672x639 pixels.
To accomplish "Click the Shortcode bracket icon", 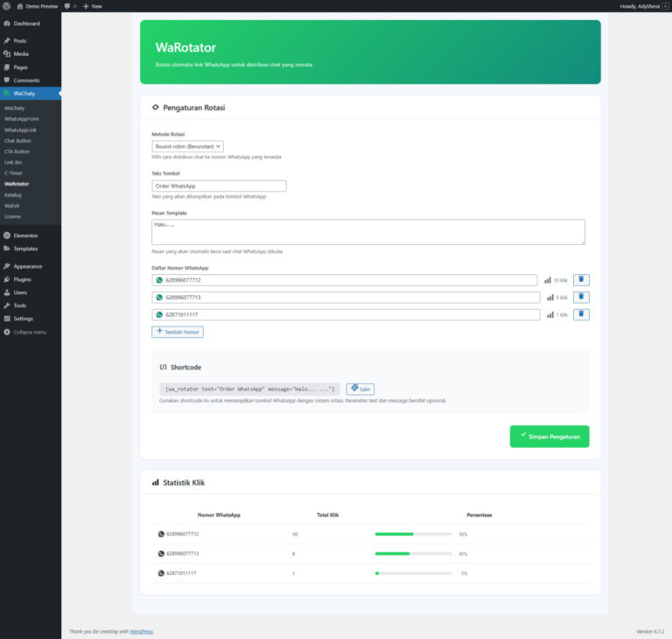I will pyautogui.click(x=163, y=367).
